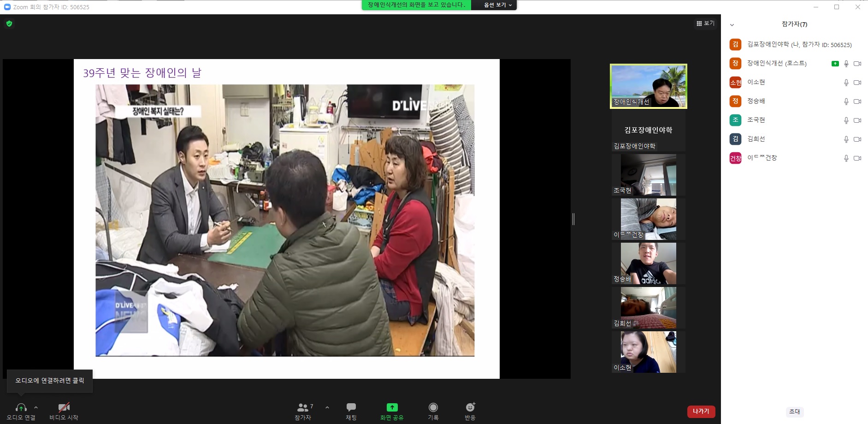Screen dimensions: 868x424
Task: Select the 정승배 video thumbnail
Action: [648, 263]
